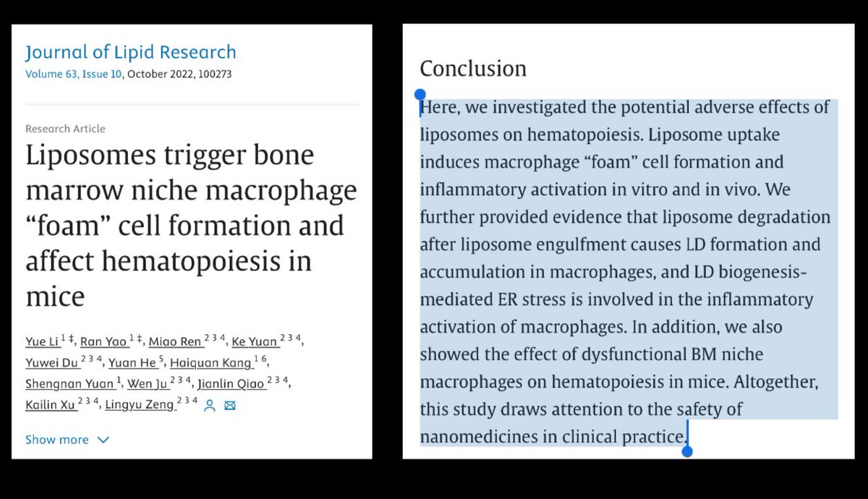Image resolution: width=868 pixels, height=499 pixels.
Task: Click the envelope email icon
Action: (230, 406)
